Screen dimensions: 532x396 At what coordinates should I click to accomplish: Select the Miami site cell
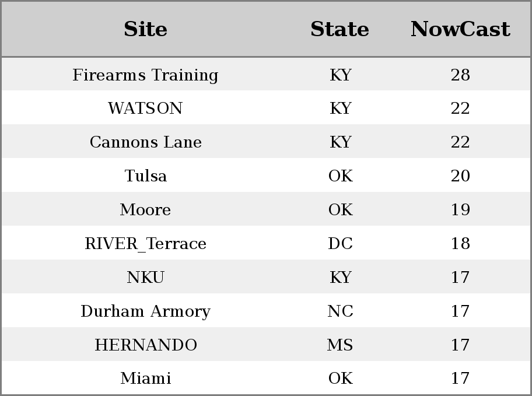[x=145, y=379]
